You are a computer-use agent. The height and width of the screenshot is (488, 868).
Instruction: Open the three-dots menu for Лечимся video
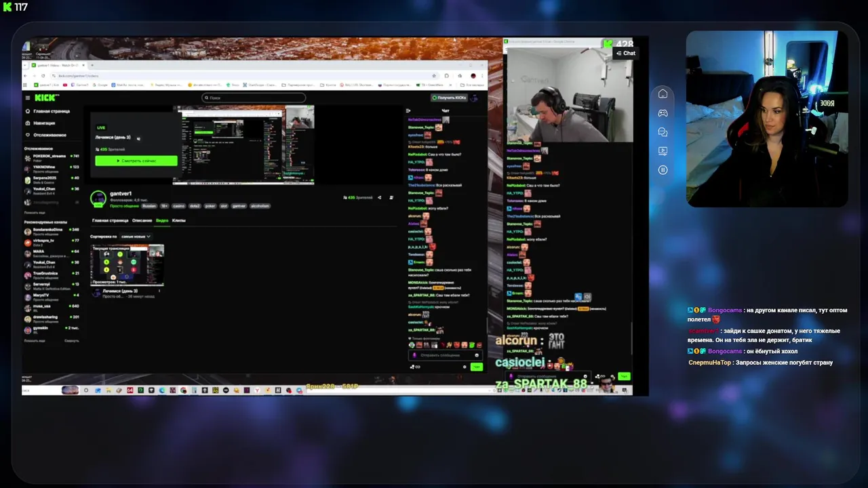point(161,290)
